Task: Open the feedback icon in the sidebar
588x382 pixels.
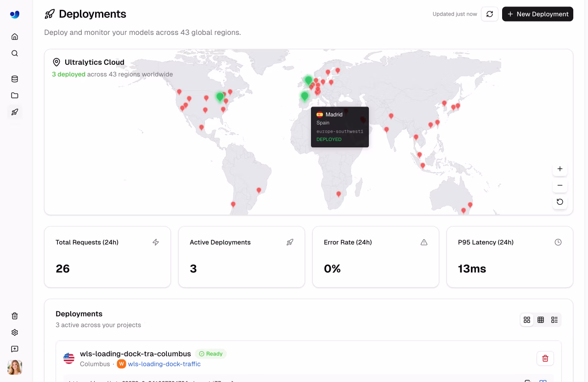Action: (x=14, y=349)
